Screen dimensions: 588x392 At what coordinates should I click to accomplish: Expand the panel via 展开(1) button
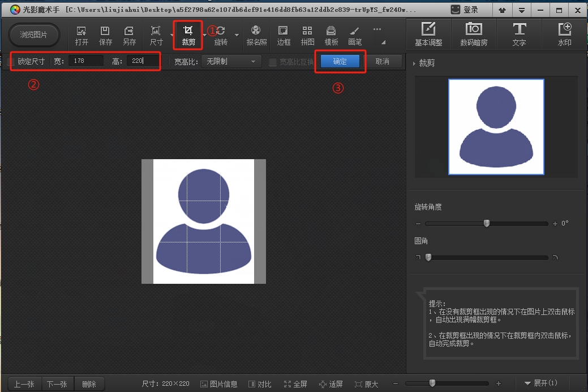(x=540, y=384)
